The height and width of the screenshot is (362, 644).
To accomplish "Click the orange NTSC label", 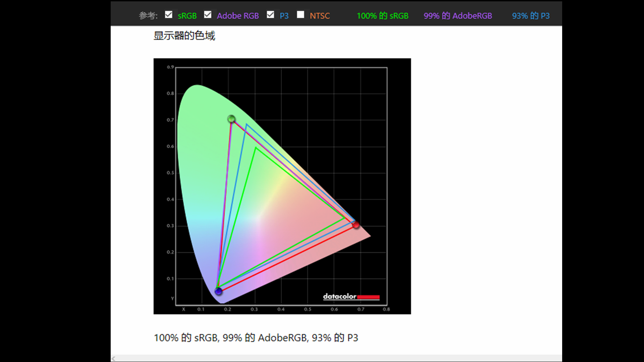I will tap(320, 16).
